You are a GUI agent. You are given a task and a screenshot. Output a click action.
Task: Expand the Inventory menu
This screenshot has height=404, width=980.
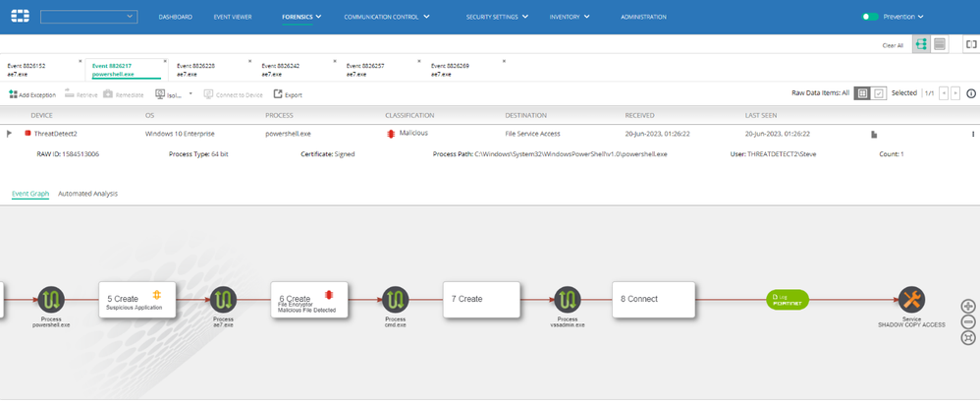[x=570, y=17]
